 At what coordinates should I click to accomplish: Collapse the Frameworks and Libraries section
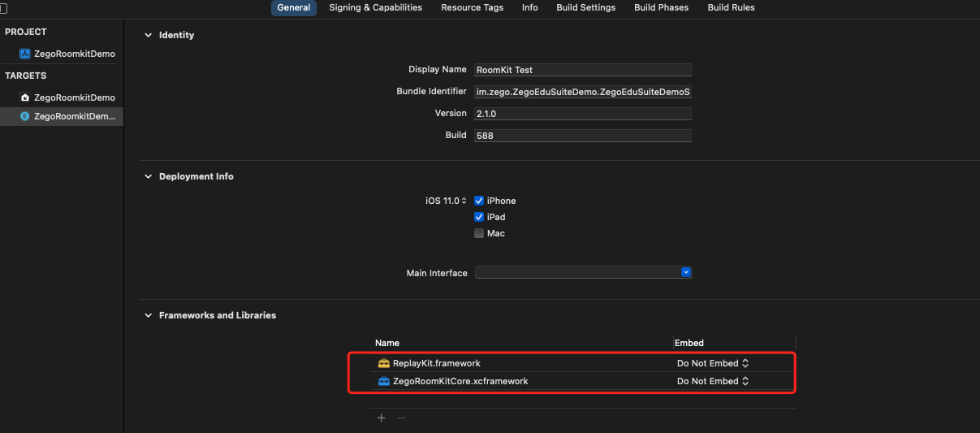point(148,315)
